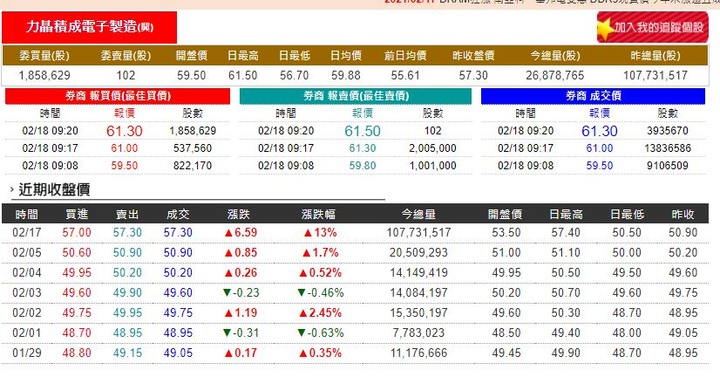This screenshot has height=377, width=720.
Task: Click the volume 14,149,419
Action: (418, 273)
